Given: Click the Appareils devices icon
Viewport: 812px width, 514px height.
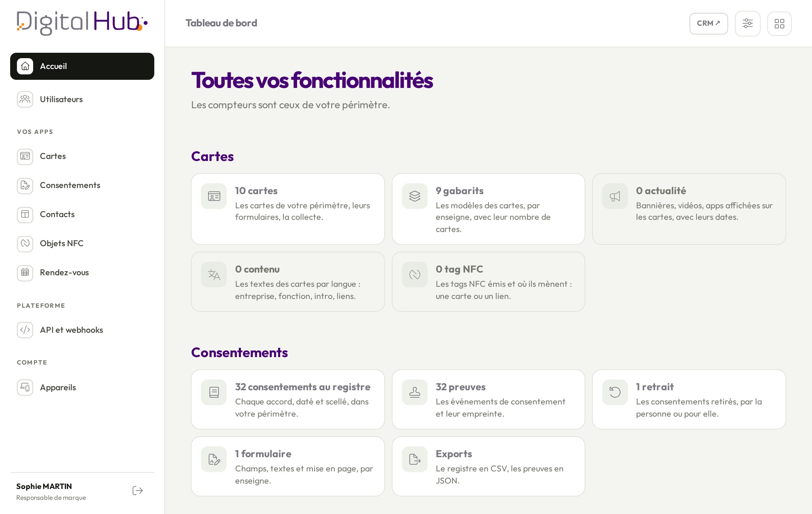Looking at the screenshot, I should click(25, 388).
